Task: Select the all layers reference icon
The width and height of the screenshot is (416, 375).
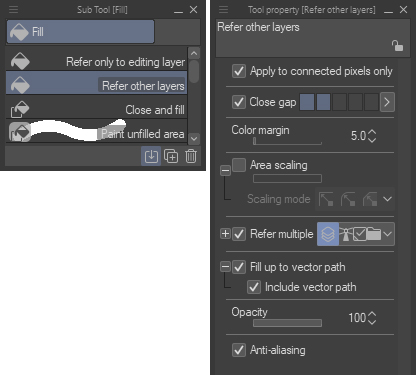Action: (328, 234)
